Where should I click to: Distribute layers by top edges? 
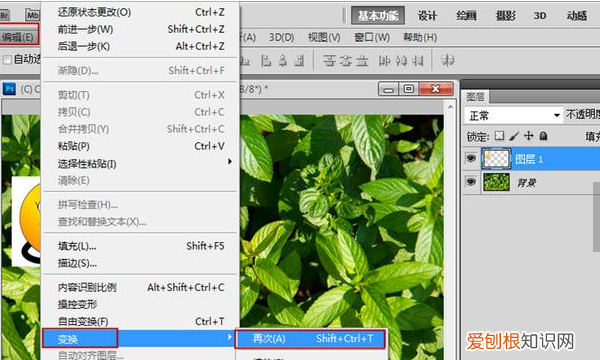pos(329,60)
